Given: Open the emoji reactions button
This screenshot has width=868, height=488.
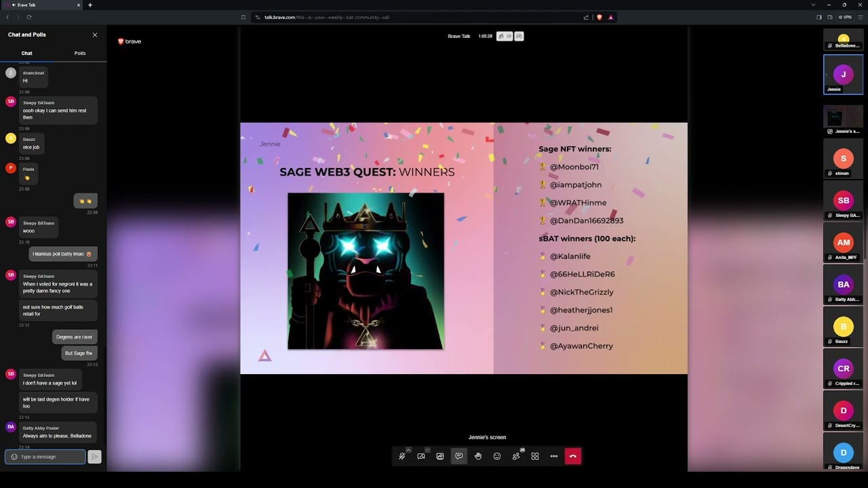Looking at the screenshot, I should 497,456.
